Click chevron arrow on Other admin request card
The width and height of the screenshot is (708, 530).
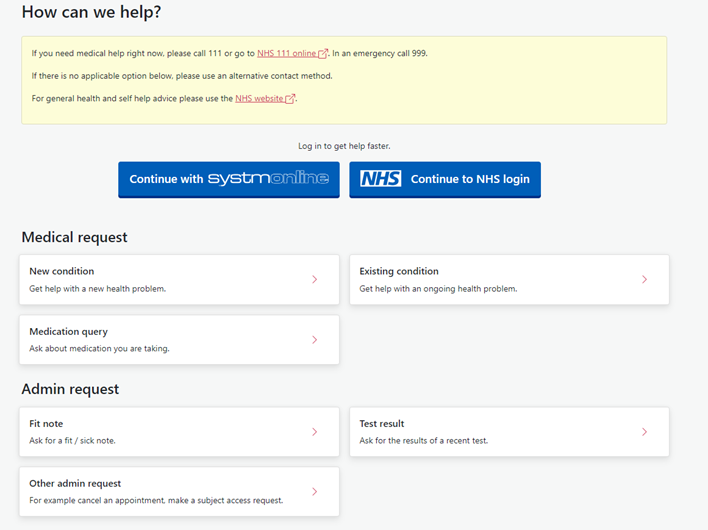coord(315,492)
